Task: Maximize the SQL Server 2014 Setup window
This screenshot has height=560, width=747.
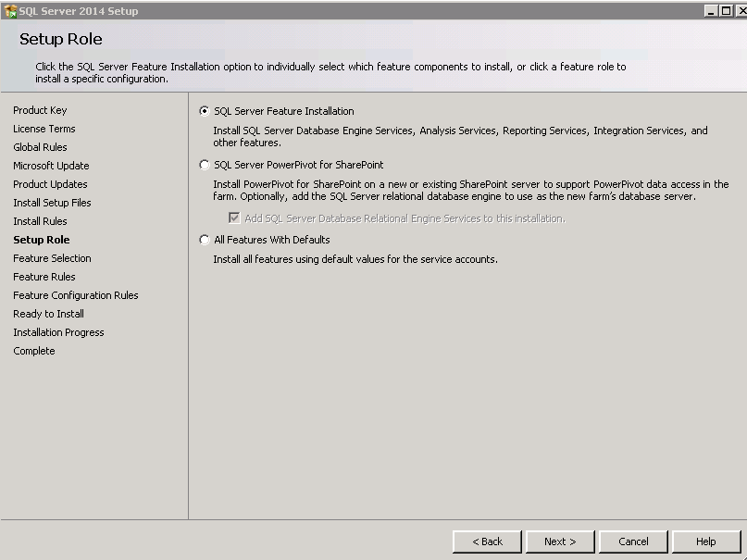Action: pyautogui.click(x=726, y=10)
